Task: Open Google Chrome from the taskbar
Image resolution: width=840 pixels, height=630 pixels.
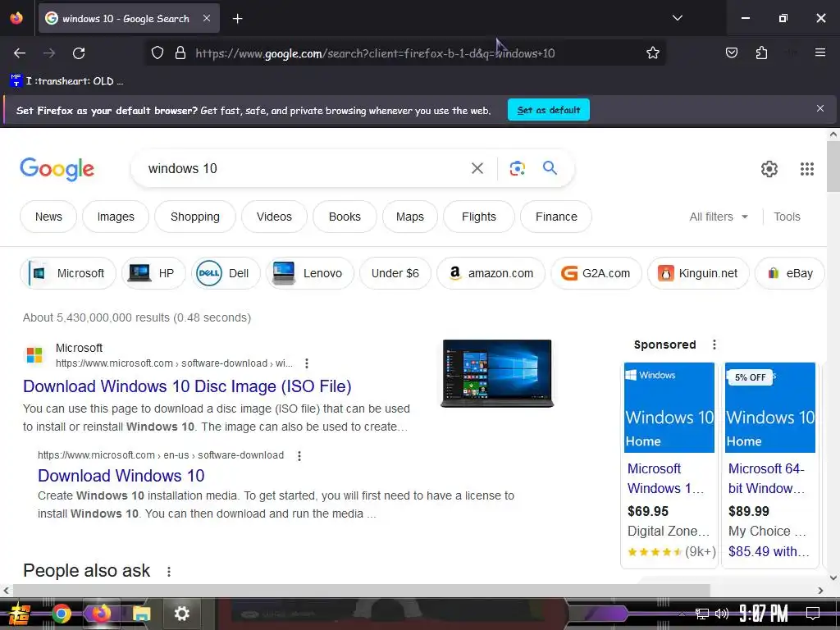Action: [61, 614]
